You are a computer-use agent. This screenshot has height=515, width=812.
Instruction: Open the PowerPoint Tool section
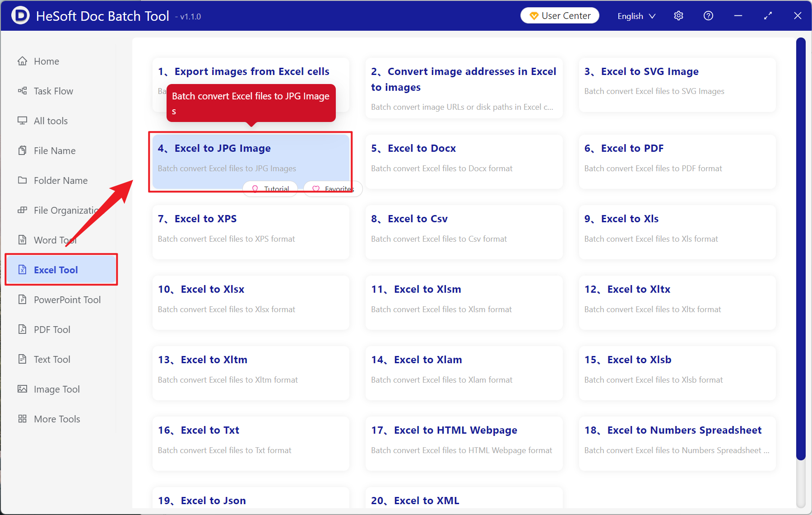(x=60, y=300)
